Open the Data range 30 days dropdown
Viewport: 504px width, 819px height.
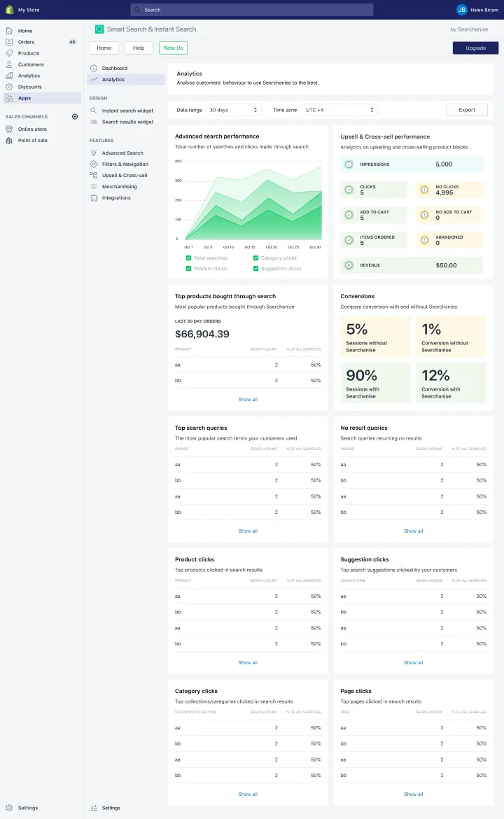234,110
